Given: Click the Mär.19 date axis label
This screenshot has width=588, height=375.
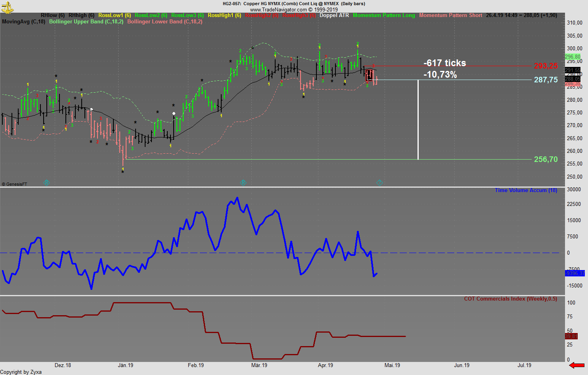Looking at the screenshot, I should [259, 365].
